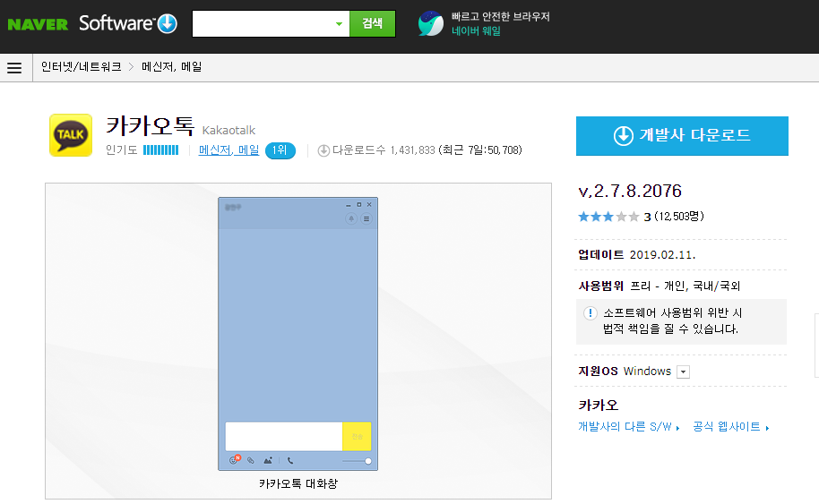Click the Naver Whale browser icon
The image size is (819, 504).
[430, 23]
